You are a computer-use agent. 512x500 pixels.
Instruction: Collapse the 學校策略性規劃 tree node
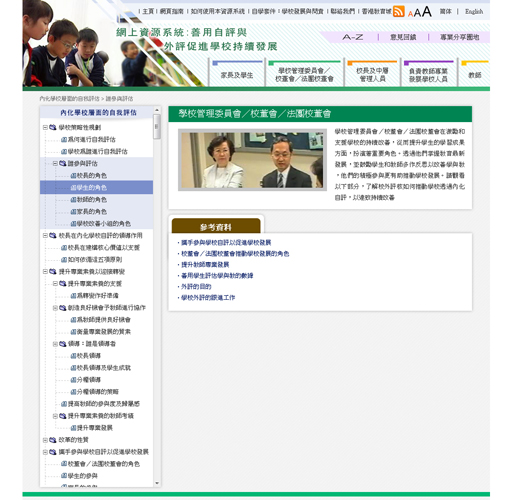click(45, 127)
